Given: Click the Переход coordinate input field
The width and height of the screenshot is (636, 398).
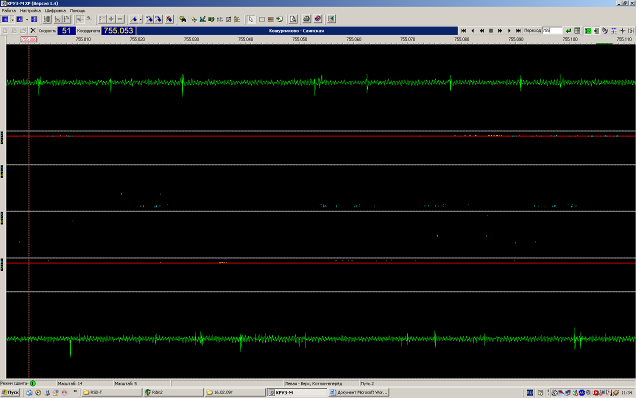Looking at the screenshot, I should point(552,30).
